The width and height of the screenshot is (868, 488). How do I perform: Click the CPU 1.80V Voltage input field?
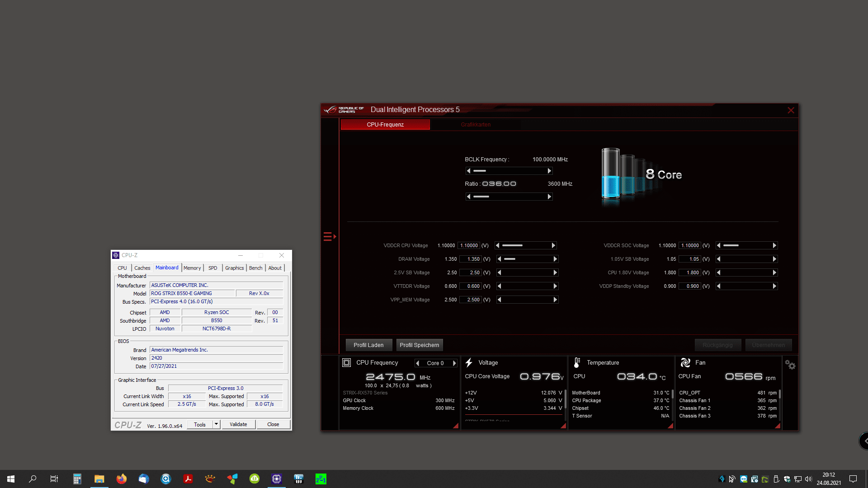690,272
